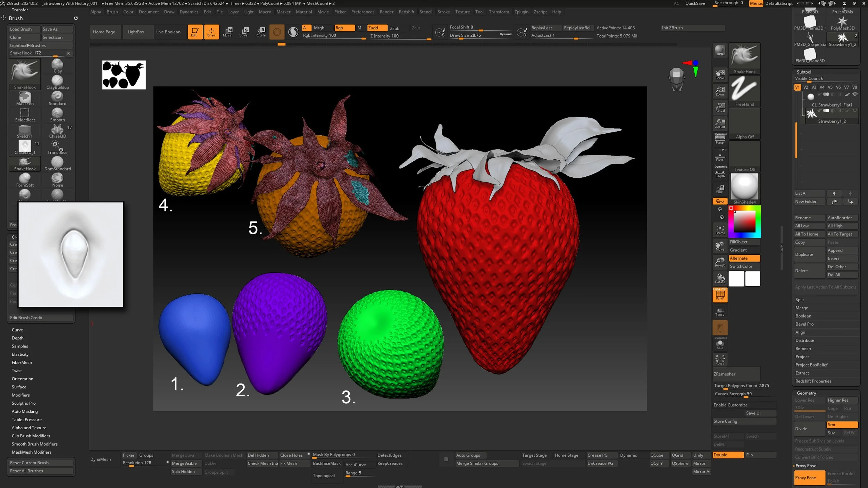
Task: Click the Scale transform tool icon
Action: [244, 32]
